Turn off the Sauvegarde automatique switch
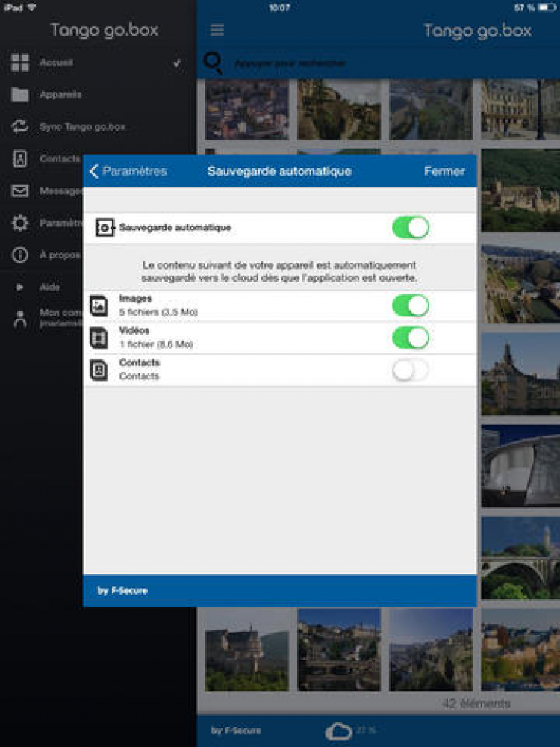This screenshot has height=747, width=560. coord(411,227)
